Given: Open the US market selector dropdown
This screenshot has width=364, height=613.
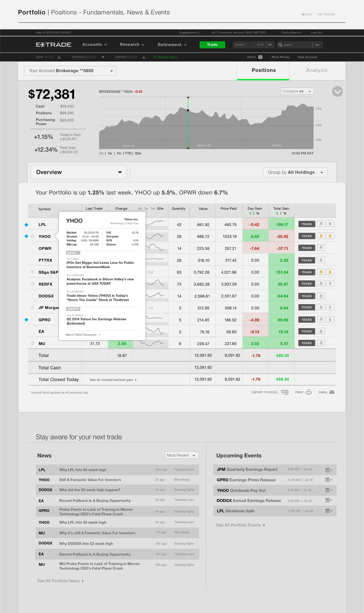Looking at the screenshot, I should pos(260,45).
